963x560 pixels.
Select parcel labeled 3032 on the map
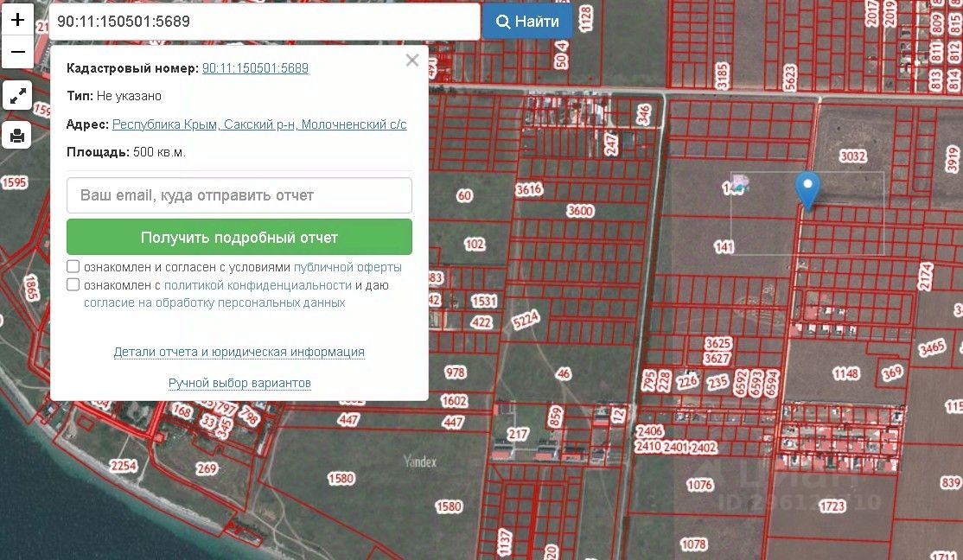(852, 156)
